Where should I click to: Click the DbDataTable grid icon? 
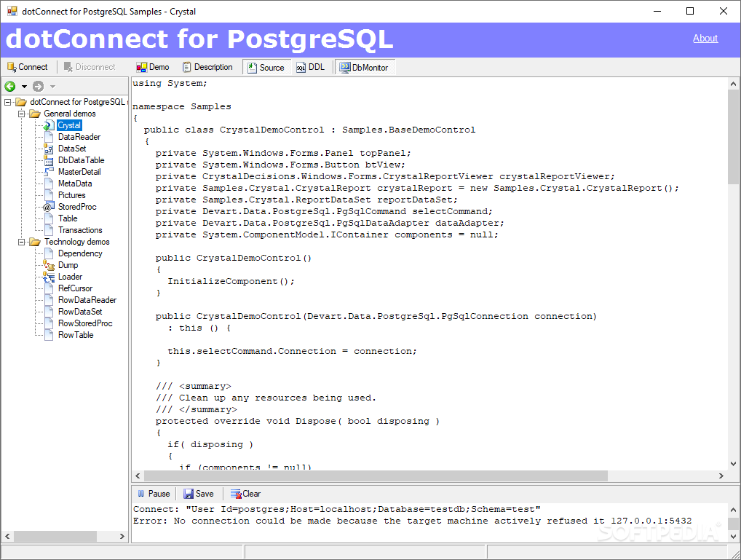point(49,160)
